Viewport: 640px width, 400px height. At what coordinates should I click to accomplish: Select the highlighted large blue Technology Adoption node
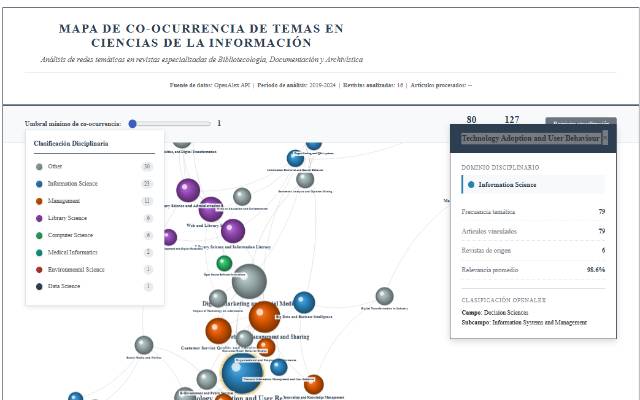click(242, 373)
